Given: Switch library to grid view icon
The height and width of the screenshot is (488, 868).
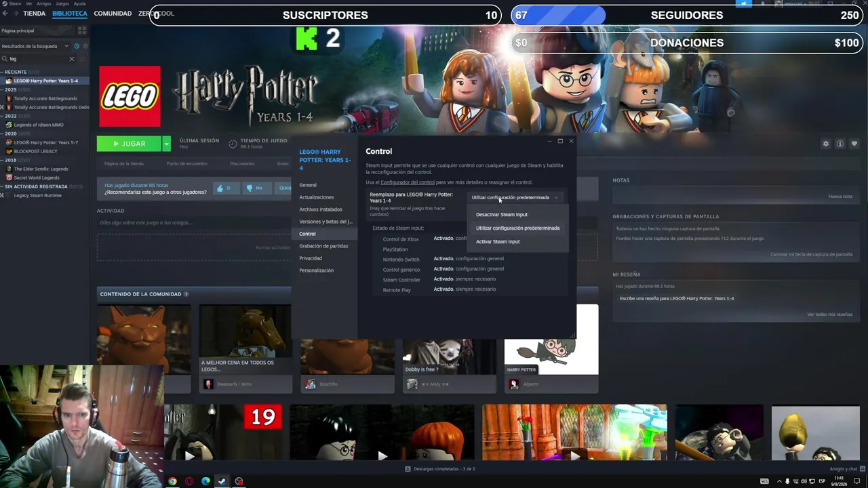Looking at the screenshot, I should (82, 30).
